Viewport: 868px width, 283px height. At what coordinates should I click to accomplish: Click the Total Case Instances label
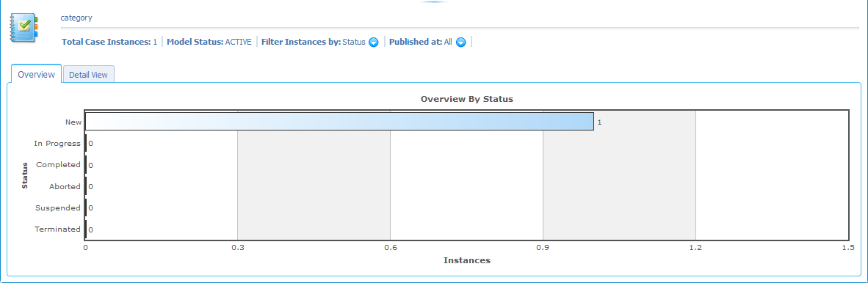pyautogui.click(x=106, y=42)
